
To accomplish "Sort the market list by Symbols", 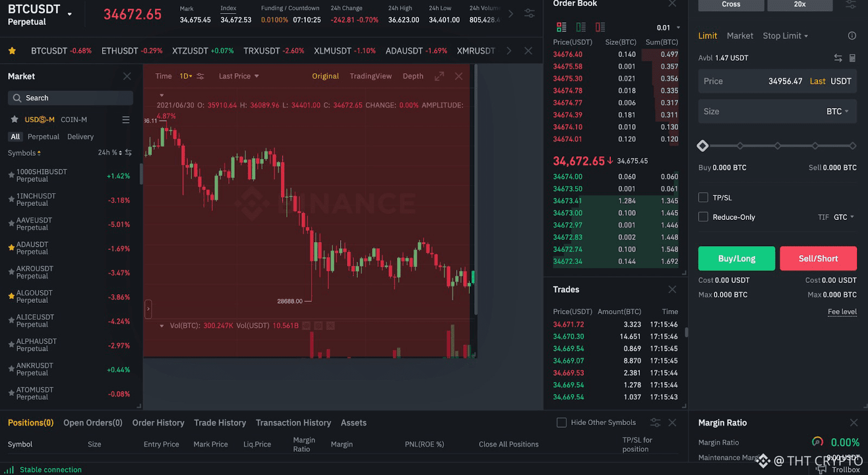I will pos(24,153).
